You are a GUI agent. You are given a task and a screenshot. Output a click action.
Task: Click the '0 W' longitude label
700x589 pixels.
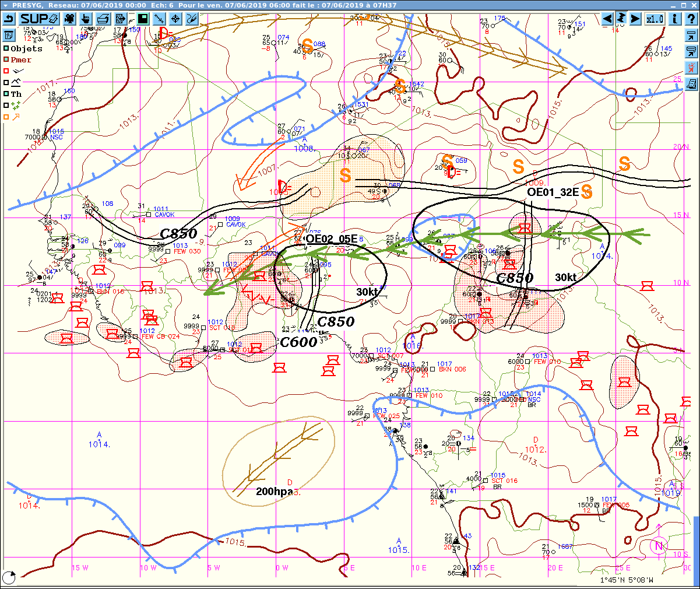point(282,567)
